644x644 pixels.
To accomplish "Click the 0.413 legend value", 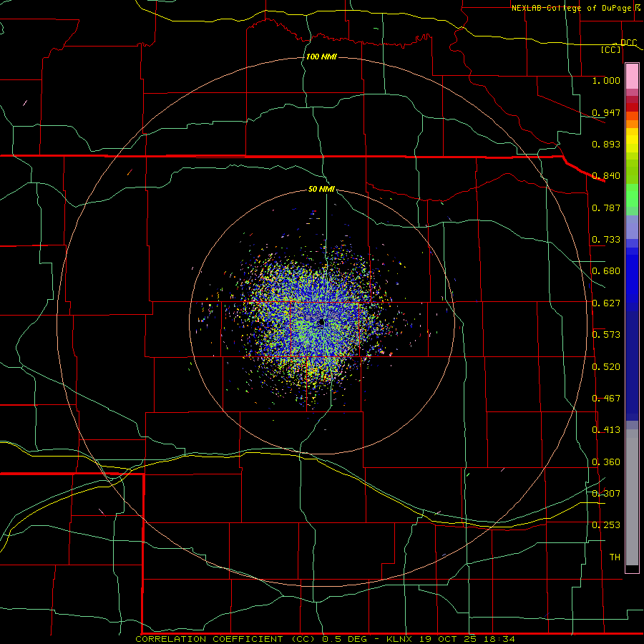I will [606, 430].
